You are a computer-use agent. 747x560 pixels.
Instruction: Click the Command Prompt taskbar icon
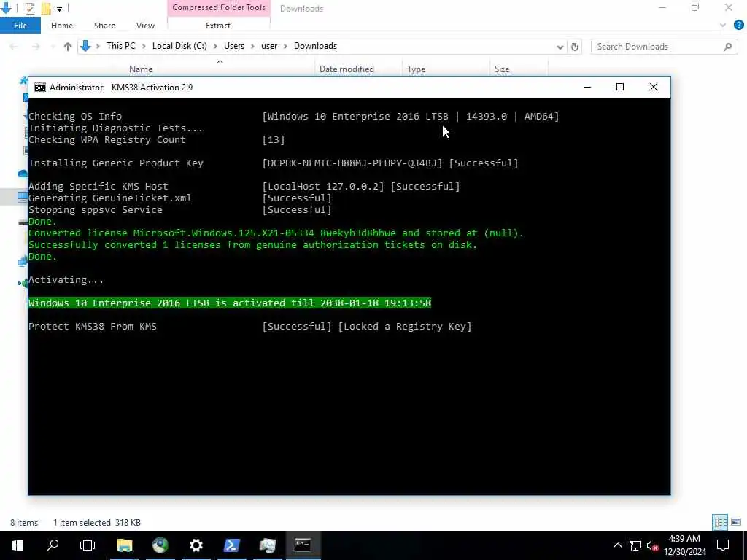tap(303, 545)
